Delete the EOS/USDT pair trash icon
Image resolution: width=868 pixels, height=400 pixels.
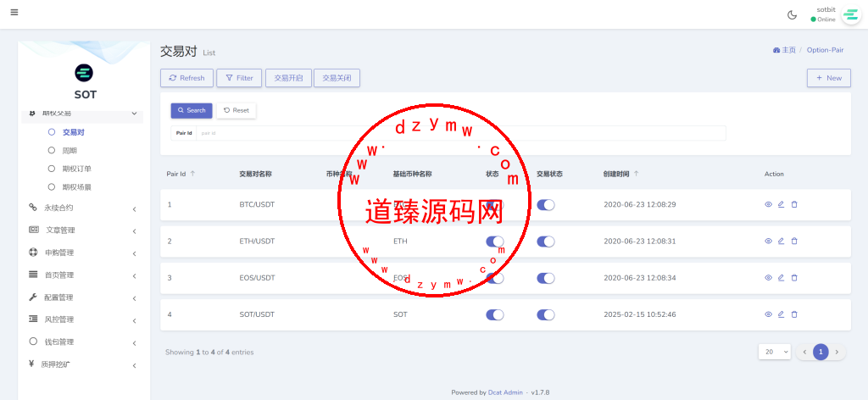pos(794,278)
